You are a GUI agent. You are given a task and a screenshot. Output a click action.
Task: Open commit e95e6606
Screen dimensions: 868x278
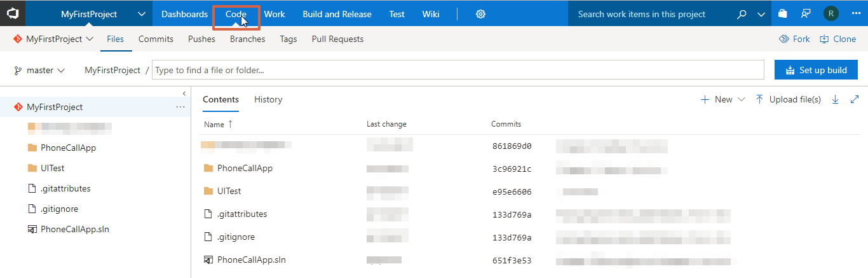(512, 191)
